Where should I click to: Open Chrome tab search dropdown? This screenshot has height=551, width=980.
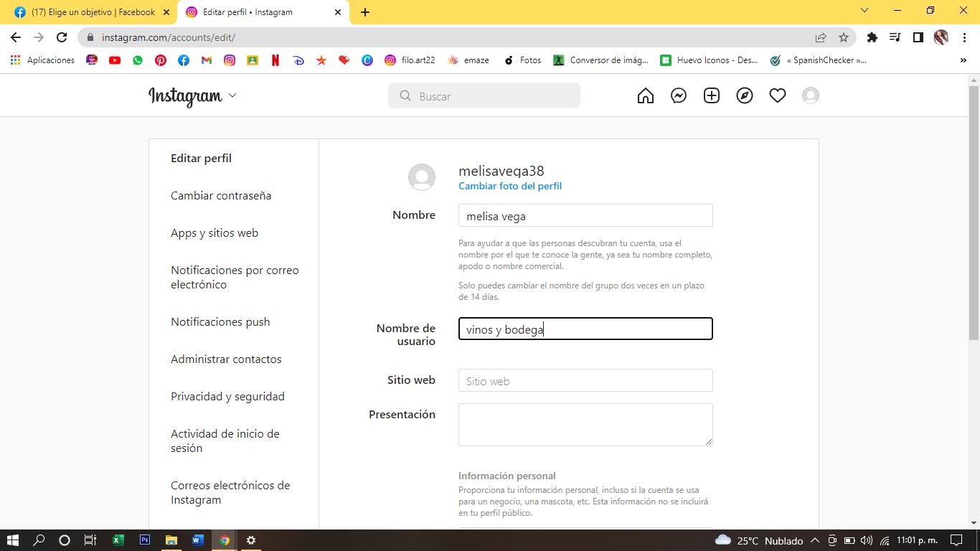point(864,10)
